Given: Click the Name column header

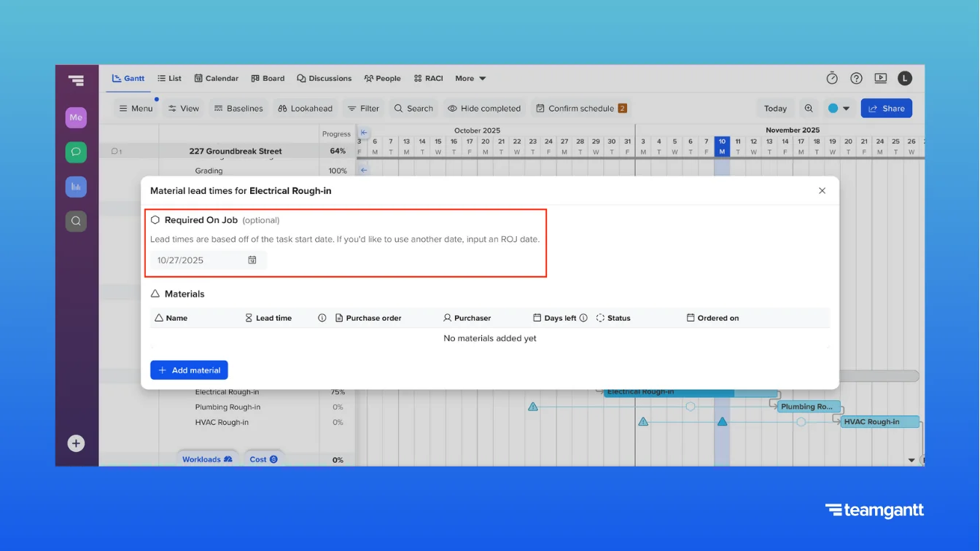Looking at the screenshot, I should click(x=171, y=318).
